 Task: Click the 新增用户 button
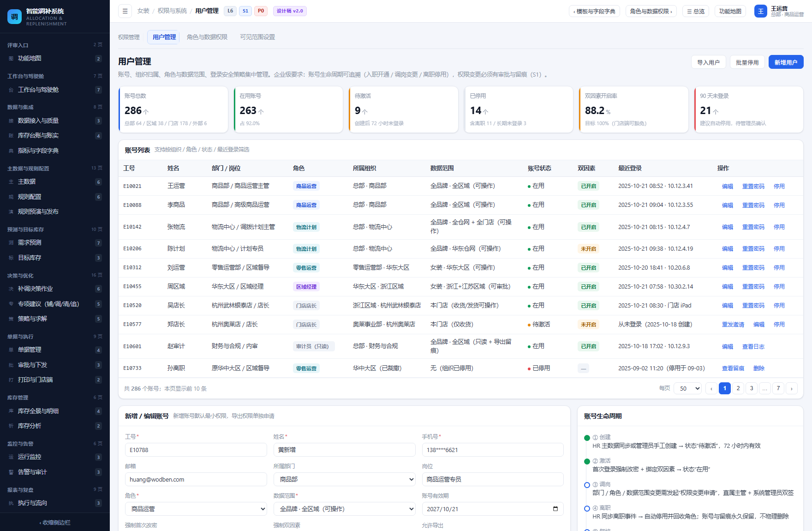786,62
